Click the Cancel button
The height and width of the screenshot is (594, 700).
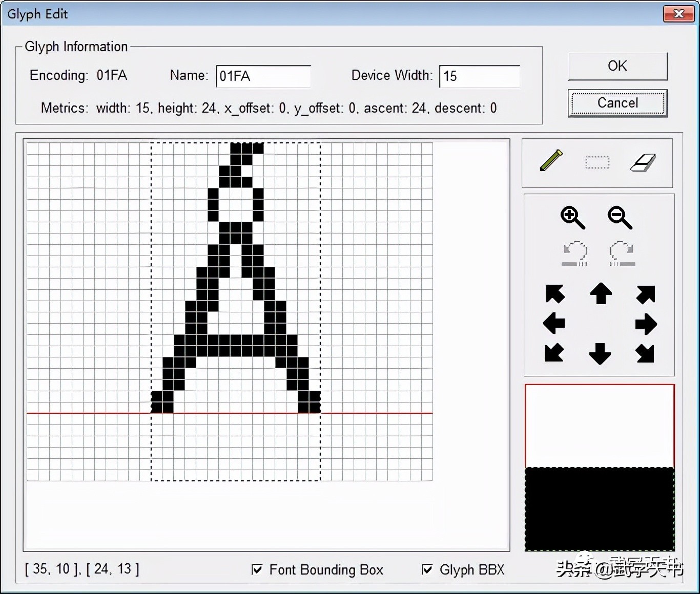click(x=617, y=103)
